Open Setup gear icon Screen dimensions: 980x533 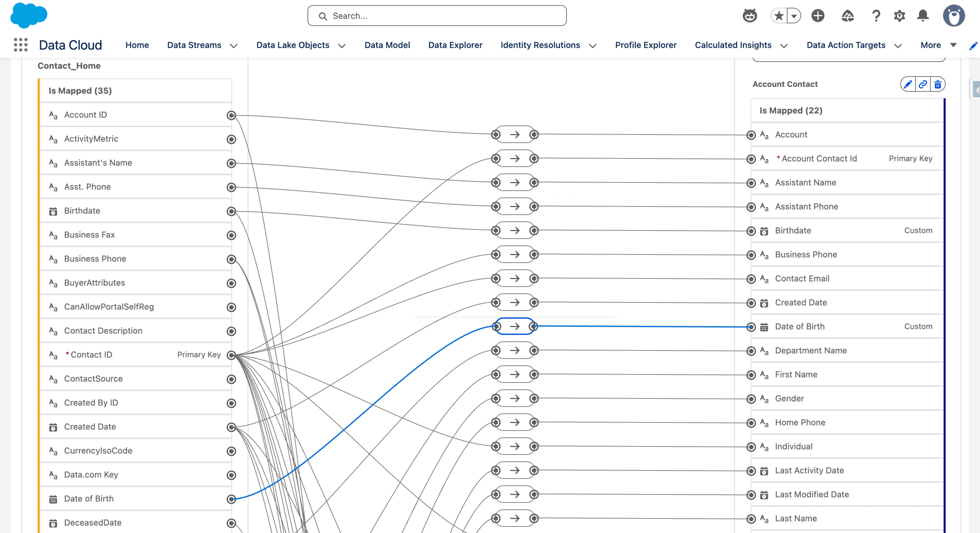(x=899, y=16)
